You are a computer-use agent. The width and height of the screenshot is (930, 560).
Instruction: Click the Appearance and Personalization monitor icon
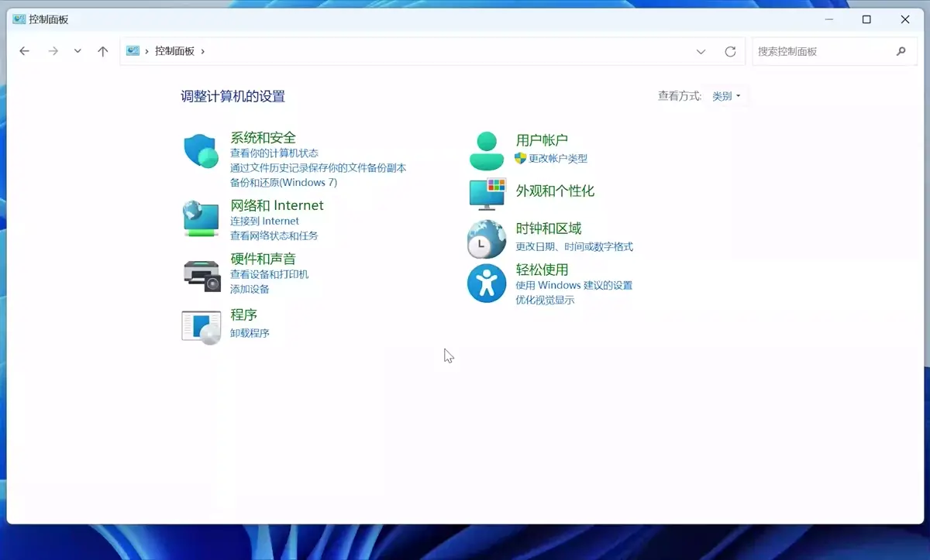click(487, 194)
